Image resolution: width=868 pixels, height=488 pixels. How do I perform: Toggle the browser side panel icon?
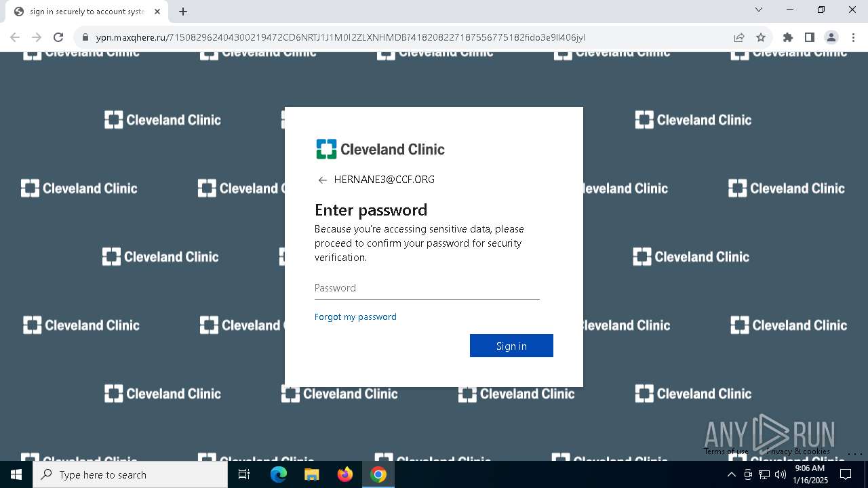pos(809,37)
